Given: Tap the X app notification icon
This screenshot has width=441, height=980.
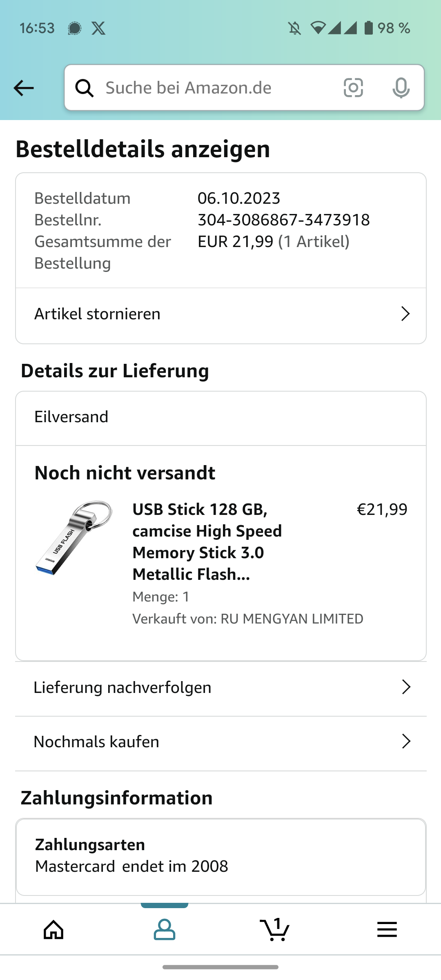Looking at the screenshot, I should pos(98,28).
